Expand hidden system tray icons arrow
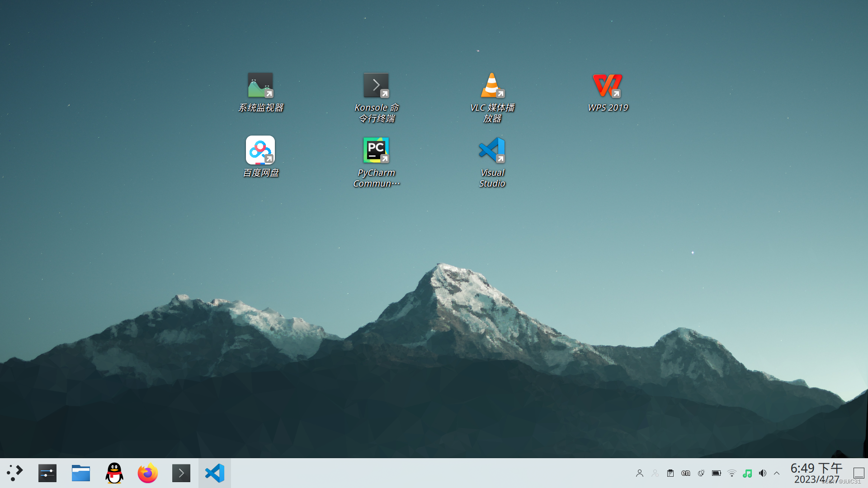This screenshot has height=488, width=868. point(777,473)
